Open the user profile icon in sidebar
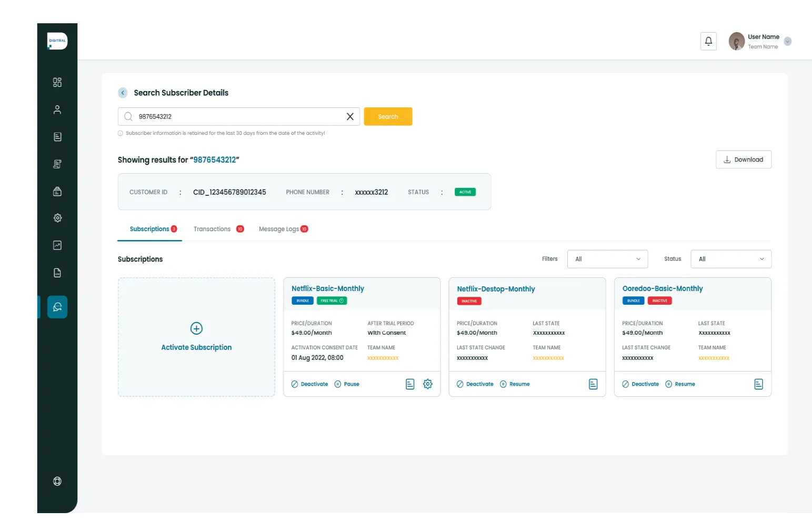 (57, 109)
